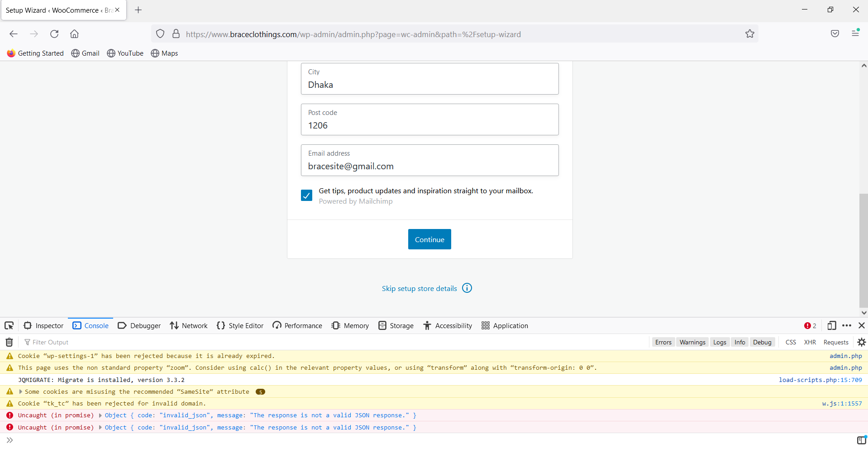Image resolution: width=868 pixels, height=458 pixels.
Task: Expand first invalid_json error object
Action: 100,415
